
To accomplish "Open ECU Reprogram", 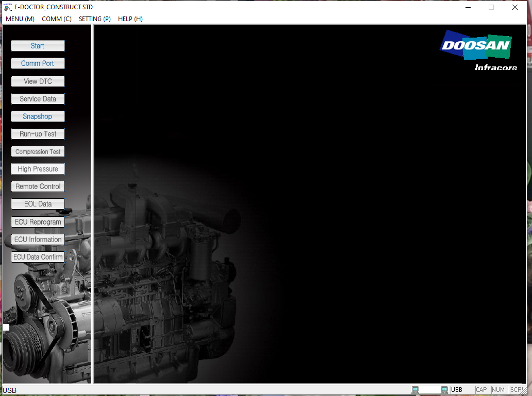I will coord(38,222).
